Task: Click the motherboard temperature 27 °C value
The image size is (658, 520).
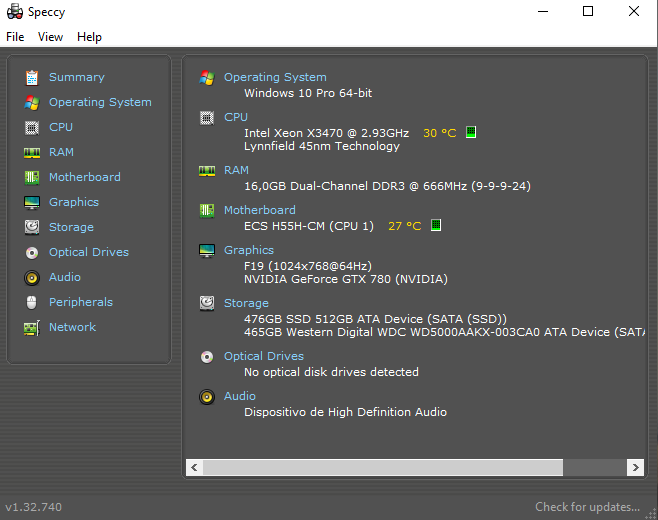Action: 405,227
